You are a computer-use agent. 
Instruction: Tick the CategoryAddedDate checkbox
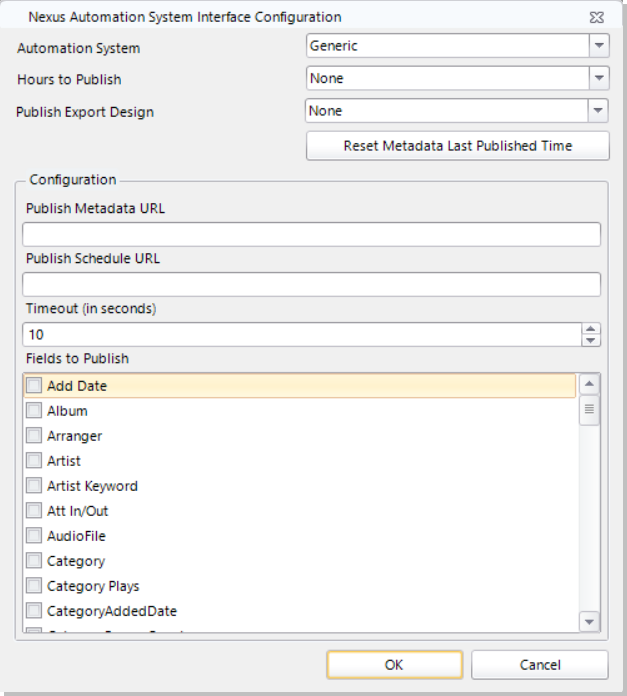(x=34, y=611)
